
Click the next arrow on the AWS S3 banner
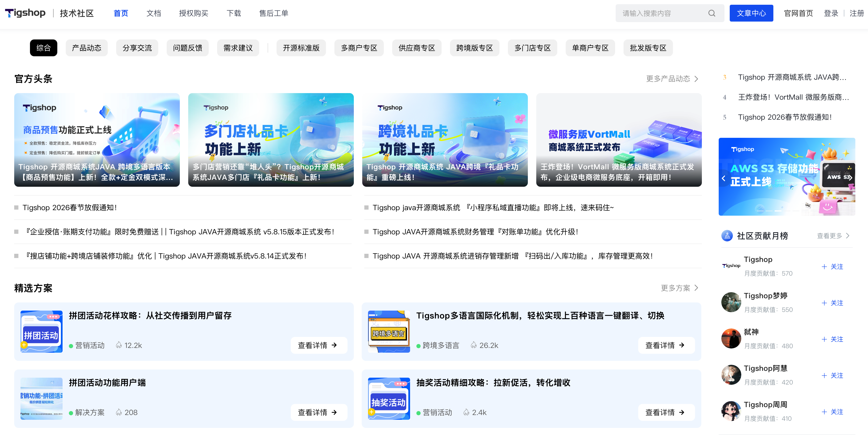tap(850, 177)
